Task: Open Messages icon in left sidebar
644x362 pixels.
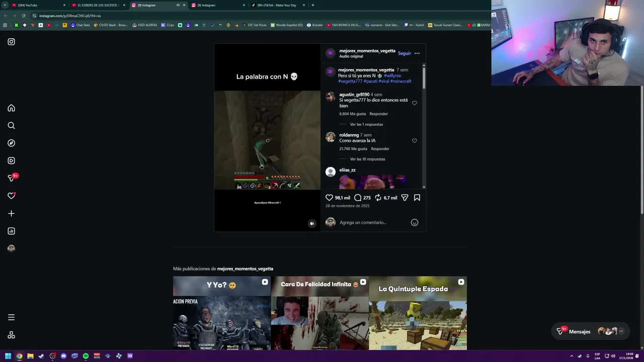Action: (x=11, y=178)
